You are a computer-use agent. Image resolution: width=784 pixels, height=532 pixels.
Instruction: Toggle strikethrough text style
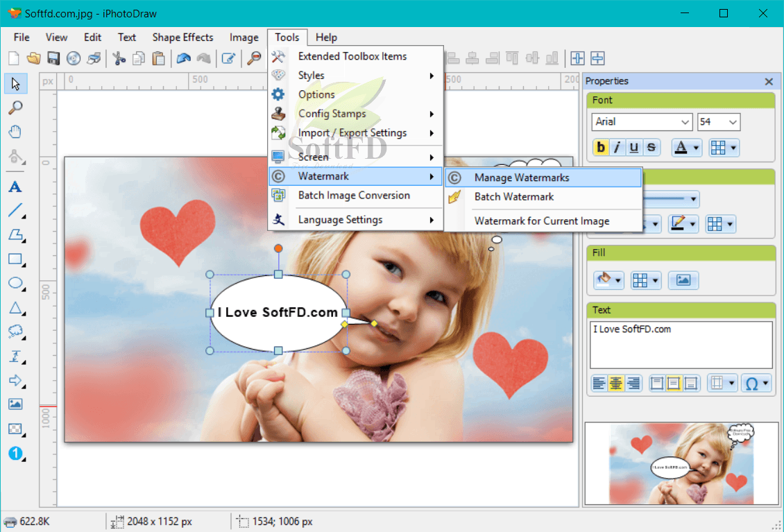[651, 148]
